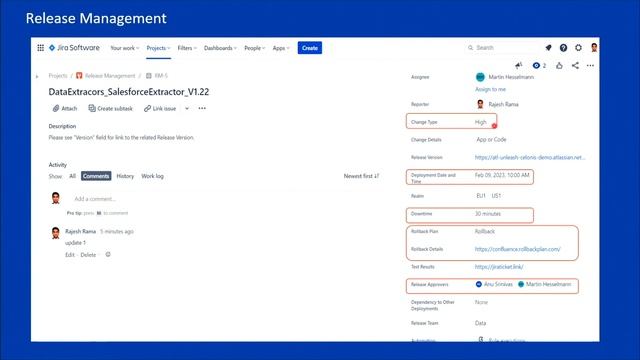Click Dependency value None
This screenshot has width=640, height=360.
[481, 302]
